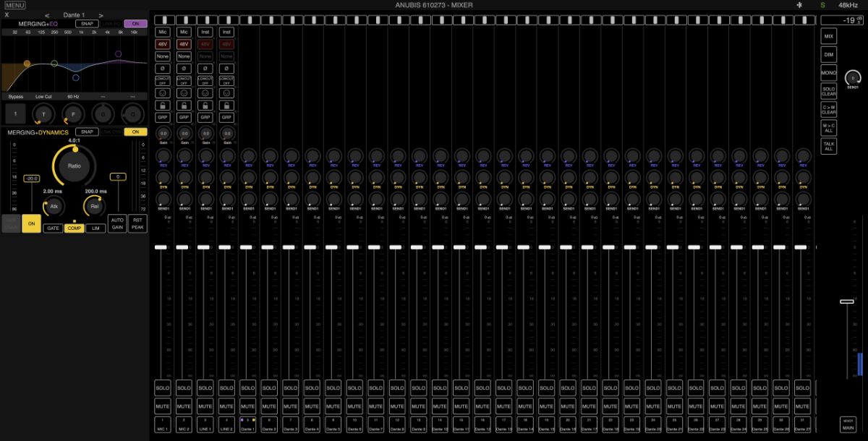Viewport: 868px width, 441px height.
Task: Click the EQ band T type knob
Action: pyautogui.click(x=43, y=114)
